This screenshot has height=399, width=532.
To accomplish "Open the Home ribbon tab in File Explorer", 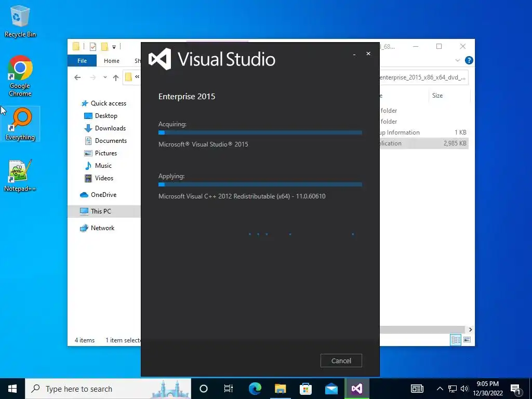I will tap(112, 61).
